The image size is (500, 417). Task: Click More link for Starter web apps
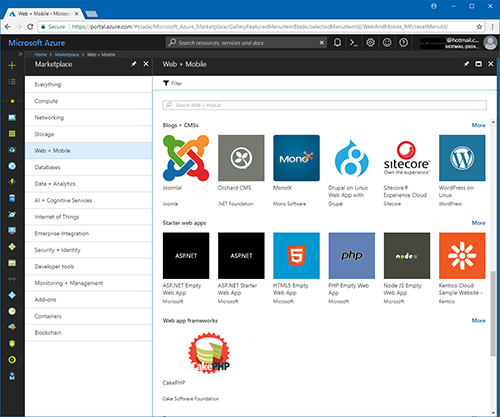(478, 223)
